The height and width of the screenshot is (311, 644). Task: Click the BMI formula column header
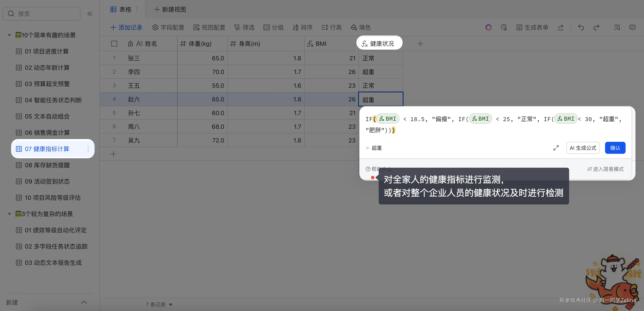[x=331, y=44]
